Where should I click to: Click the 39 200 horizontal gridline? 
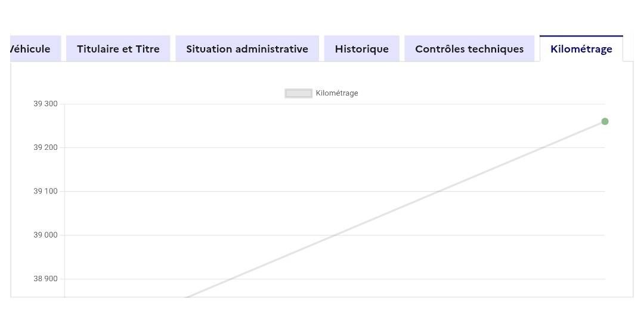point(239,147)
